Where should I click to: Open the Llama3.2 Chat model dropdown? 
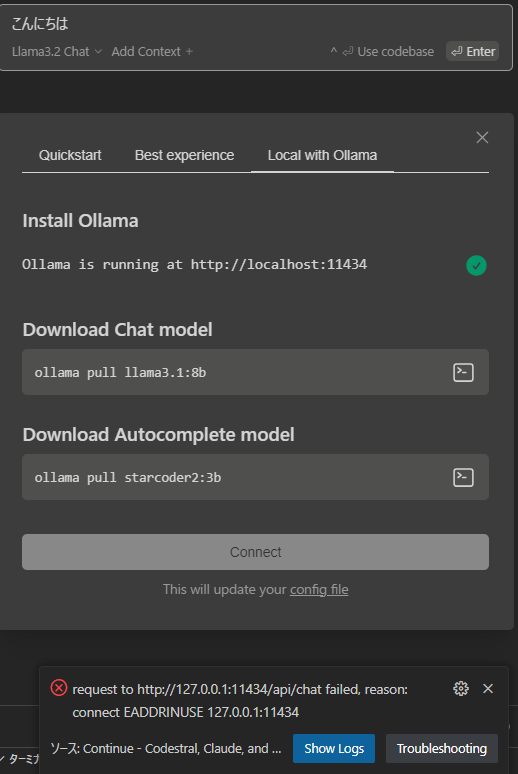57,51
